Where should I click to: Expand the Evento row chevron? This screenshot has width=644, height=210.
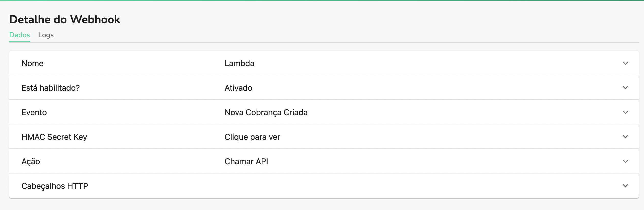point(626,112)
